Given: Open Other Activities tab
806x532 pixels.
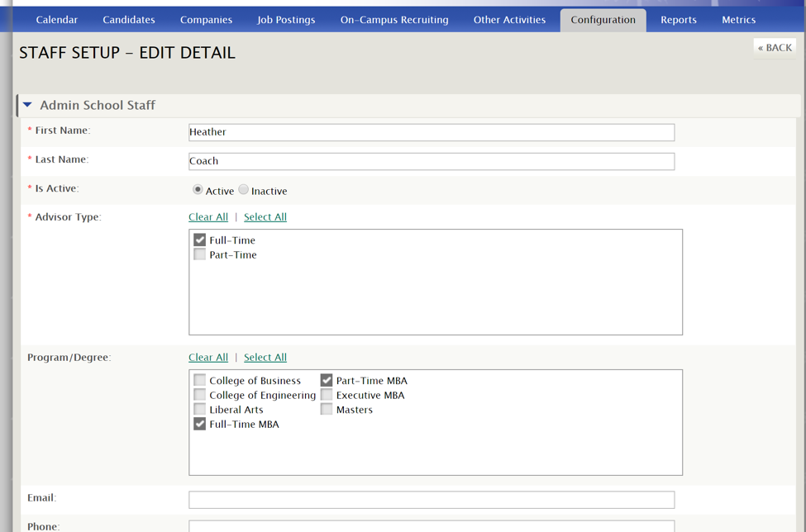Looking at the screenshot, I should 509,20.
